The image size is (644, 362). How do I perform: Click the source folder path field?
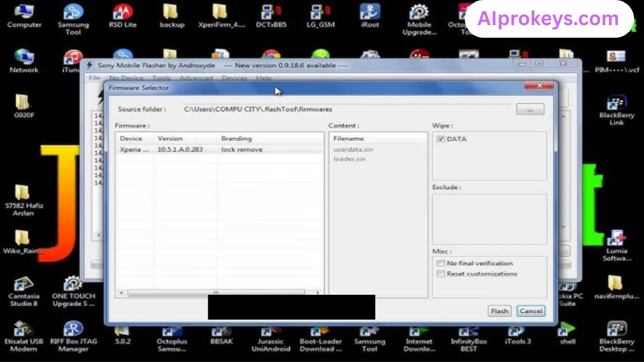346,109
